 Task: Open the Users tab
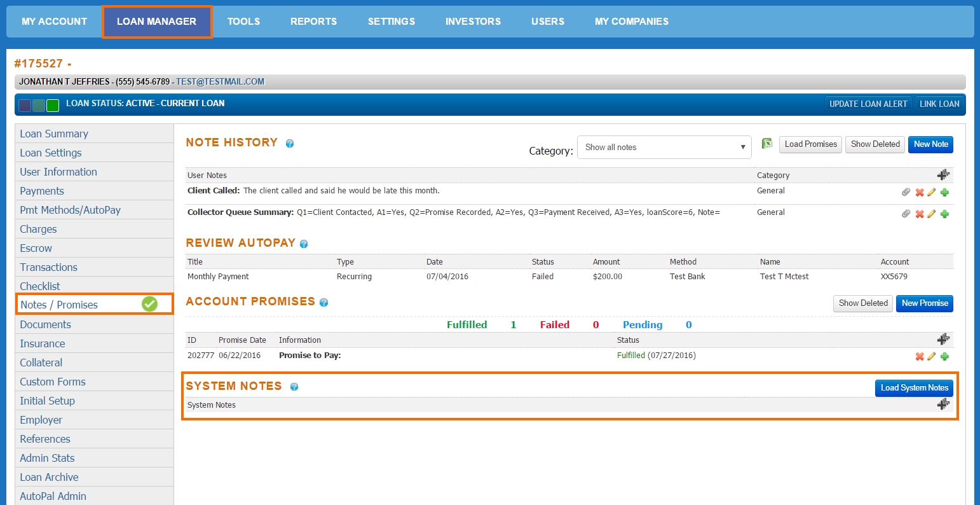click(x=548, y=22)
